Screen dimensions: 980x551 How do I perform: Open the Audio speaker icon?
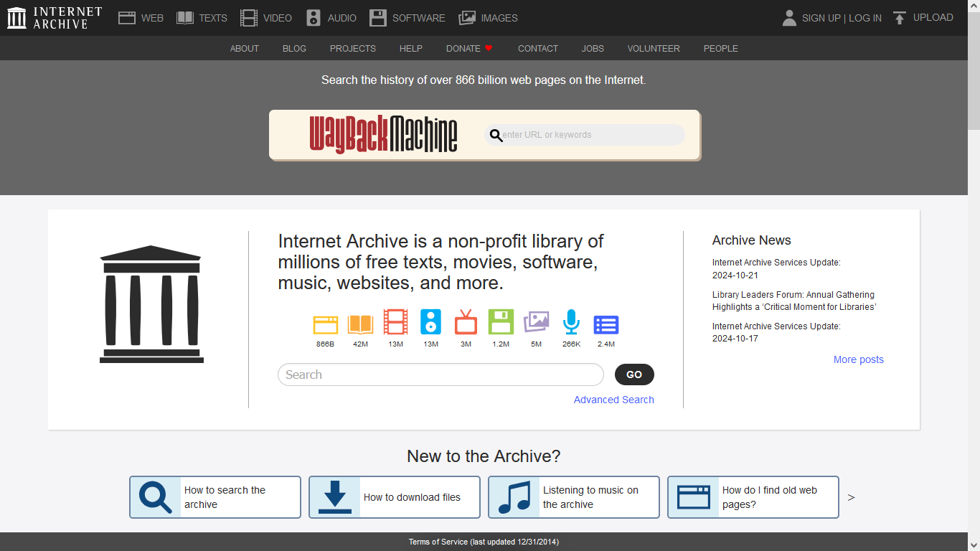coord(314,18)
